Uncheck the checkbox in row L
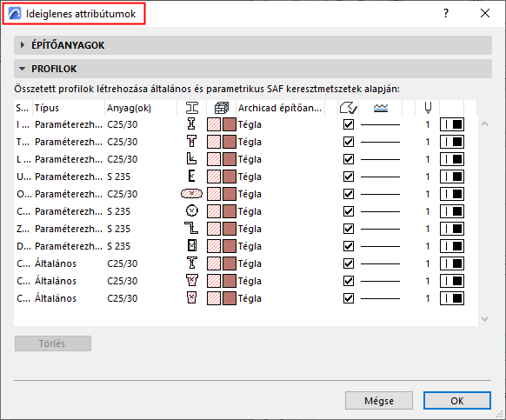Image resolution: width=506 pixels, height=420 pixels. [349, 159]
